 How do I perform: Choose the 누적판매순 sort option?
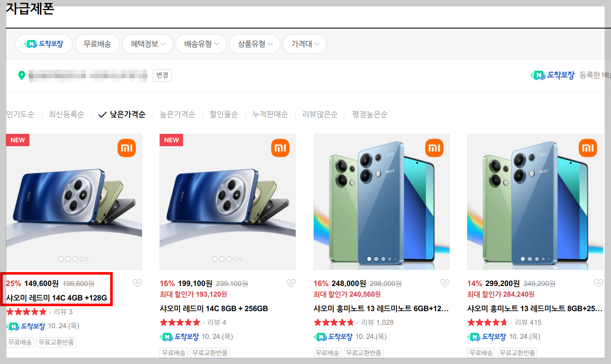[x=270, y=114]
